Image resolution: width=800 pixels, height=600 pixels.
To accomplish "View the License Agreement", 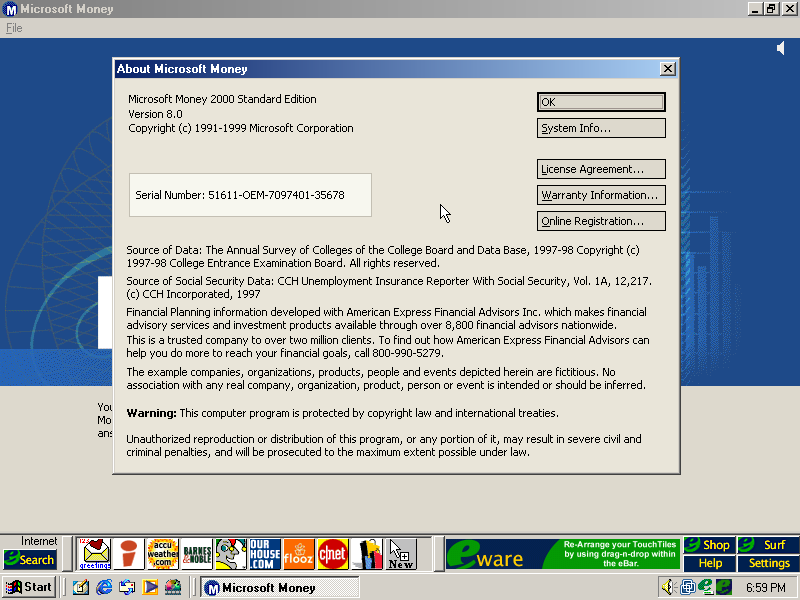I will [601, 169].
